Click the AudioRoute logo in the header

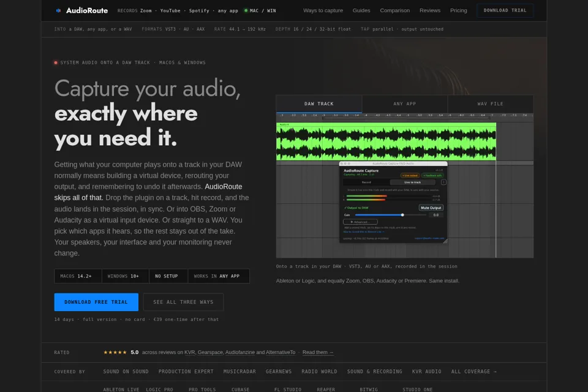81,10
